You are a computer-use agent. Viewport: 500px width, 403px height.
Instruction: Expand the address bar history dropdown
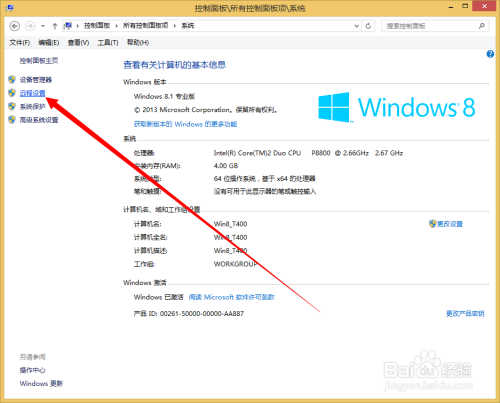pos(356,26)
